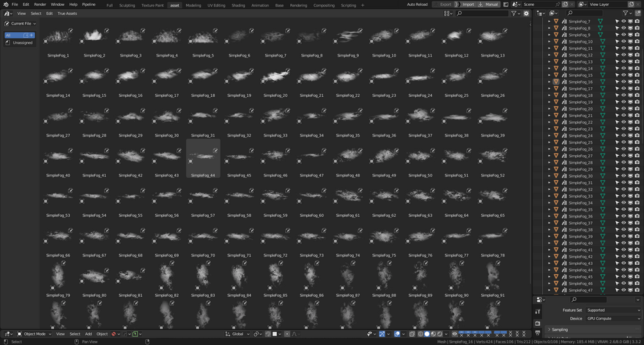Open the properties editor type icon
This screenshot has width=644, height=345.
(540, 299)
